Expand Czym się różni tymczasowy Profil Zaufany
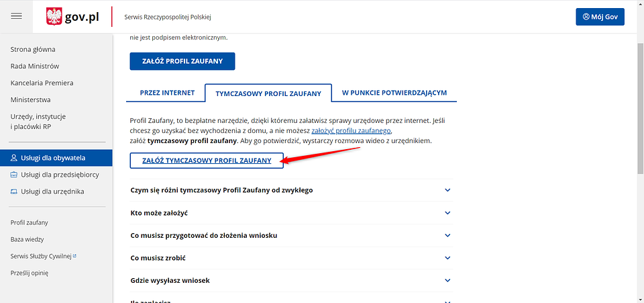The image size is (644, 303). pyautogui.click(x=291, y=190)
